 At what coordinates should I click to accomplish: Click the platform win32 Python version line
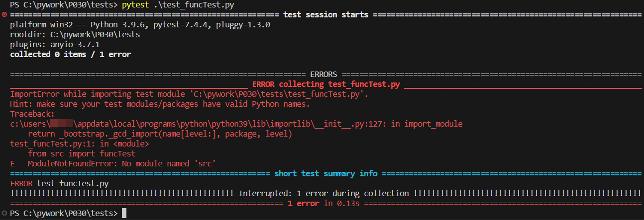140,25
